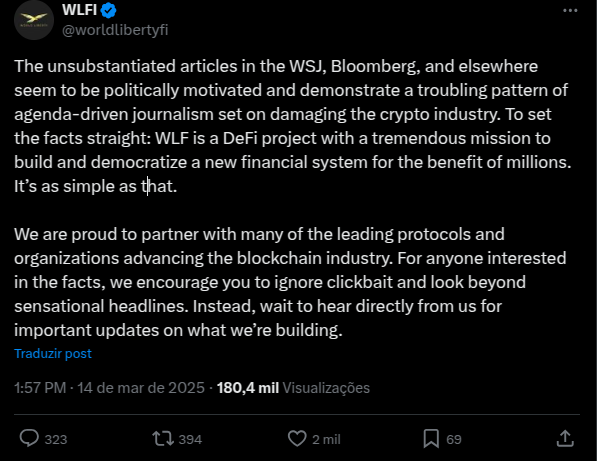Click the repost arrows icon

point(163,439)
